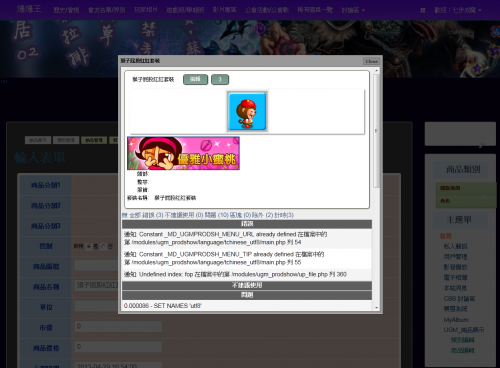Screen dimensions: 500x368
Task: Click the pink 優雅小蜜桃 banner image
Action: (183, 153)
